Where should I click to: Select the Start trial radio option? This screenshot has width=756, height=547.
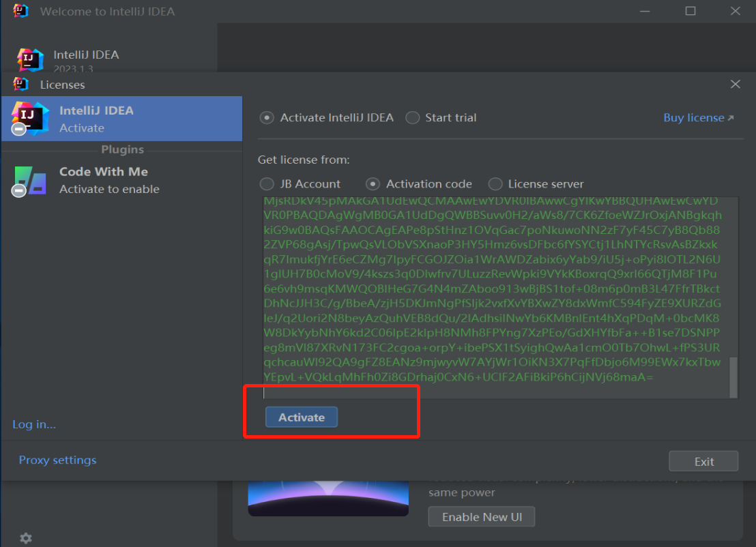[x=412, y=118]
